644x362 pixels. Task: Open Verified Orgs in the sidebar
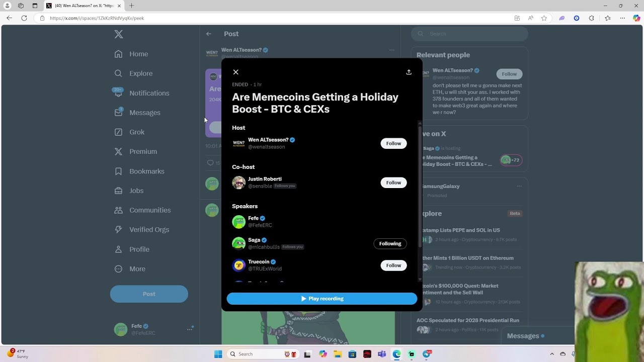tap(142, 230)
